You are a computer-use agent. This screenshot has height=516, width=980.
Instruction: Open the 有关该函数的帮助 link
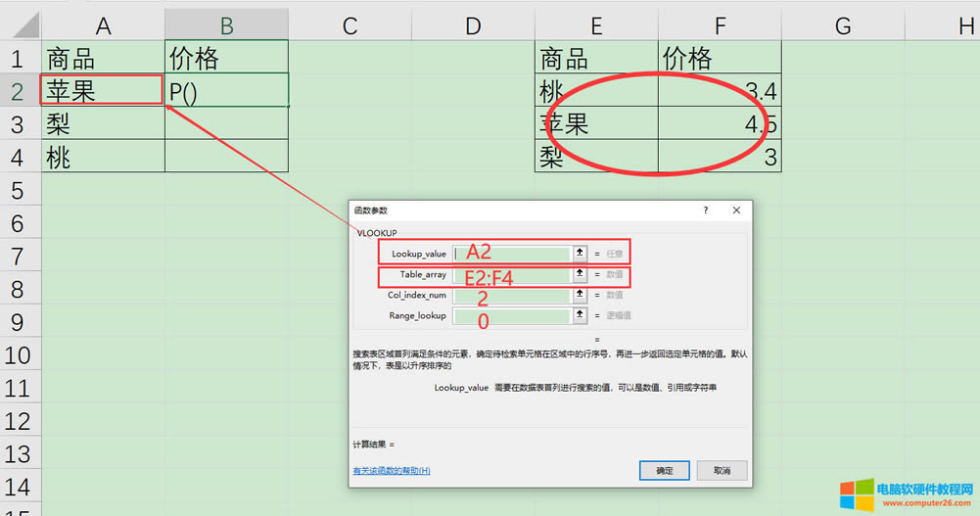pos(392,471)
